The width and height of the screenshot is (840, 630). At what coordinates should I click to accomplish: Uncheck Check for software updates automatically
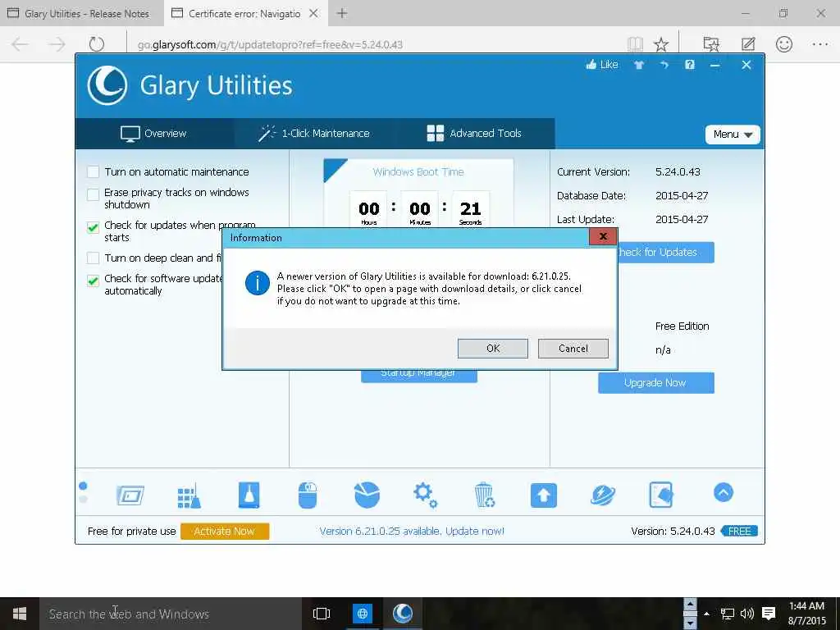click(x=94, y=281)
